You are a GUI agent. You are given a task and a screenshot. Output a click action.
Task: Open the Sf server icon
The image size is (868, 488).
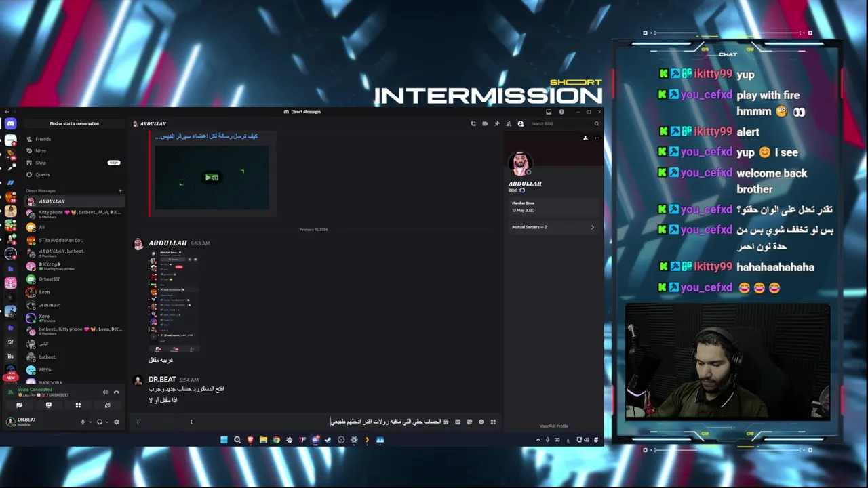(x=10, y=342)
